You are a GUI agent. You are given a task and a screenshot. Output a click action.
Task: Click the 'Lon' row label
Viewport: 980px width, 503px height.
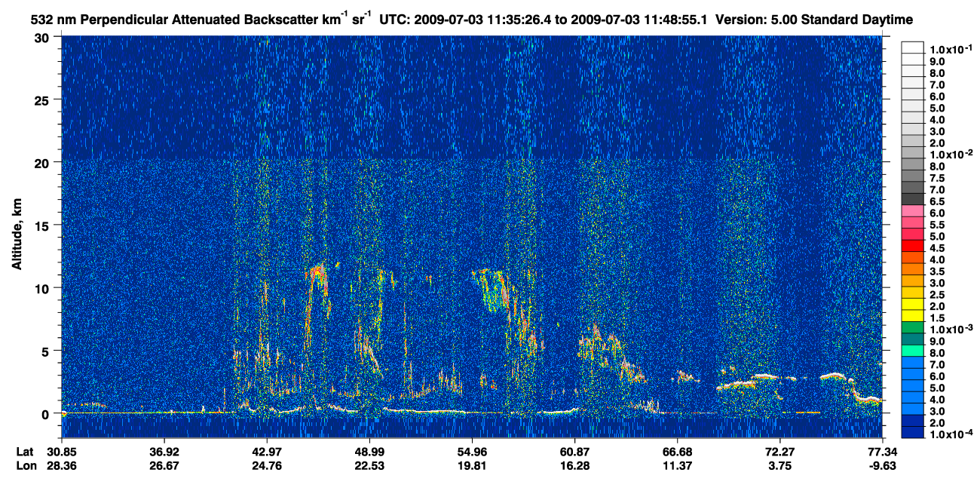[x=26, y=465]
